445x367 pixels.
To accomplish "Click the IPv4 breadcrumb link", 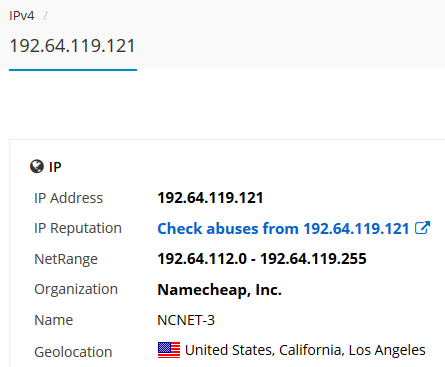I will pos(22,16).
